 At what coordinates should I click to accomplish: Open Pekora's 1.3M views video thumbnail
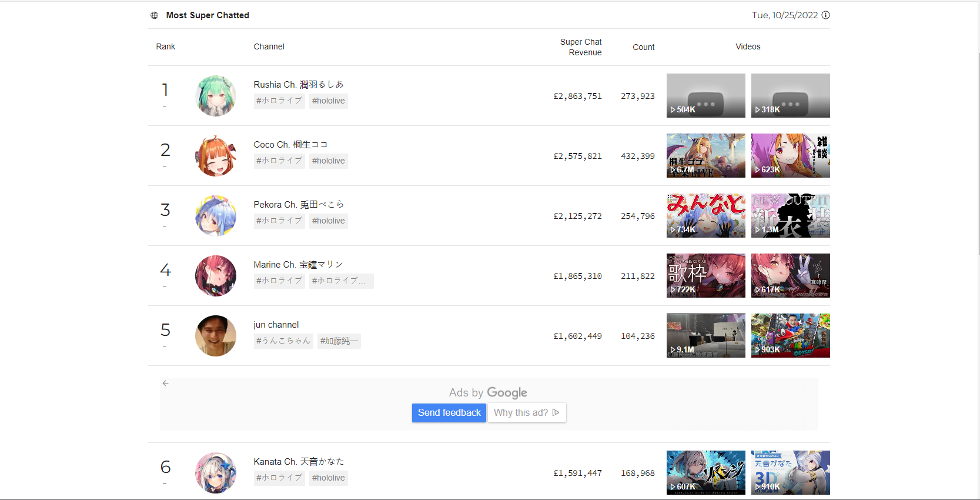coord(791,216)
